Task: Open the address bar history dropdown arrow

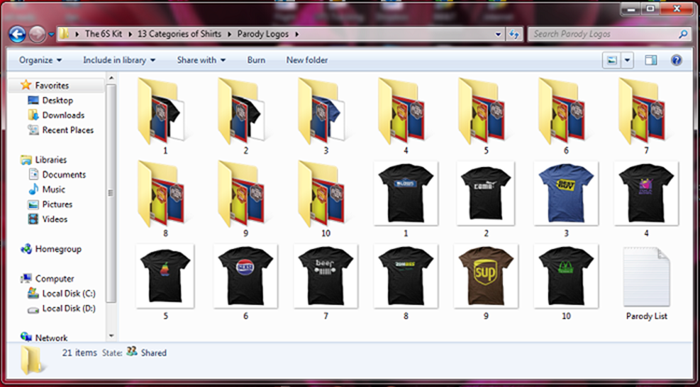Action: coord(498,34)
